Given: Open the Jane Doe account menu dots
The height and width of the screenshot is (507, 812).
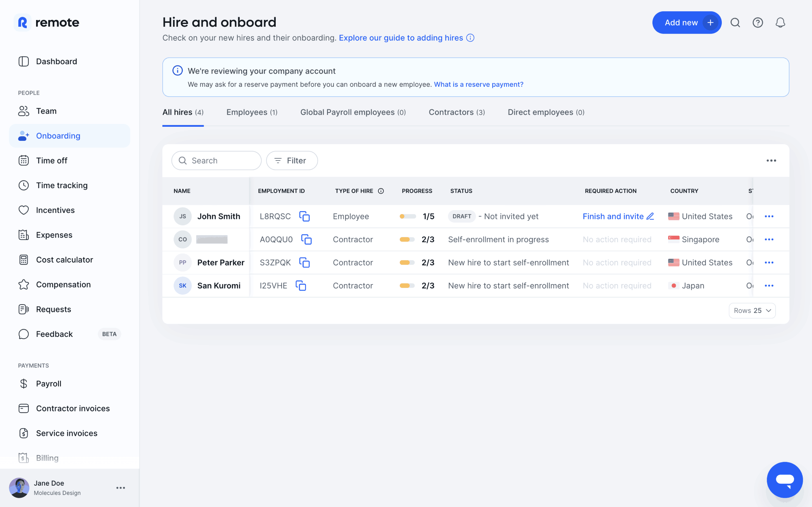Looking at the screenshot, I should pos(121,488).
